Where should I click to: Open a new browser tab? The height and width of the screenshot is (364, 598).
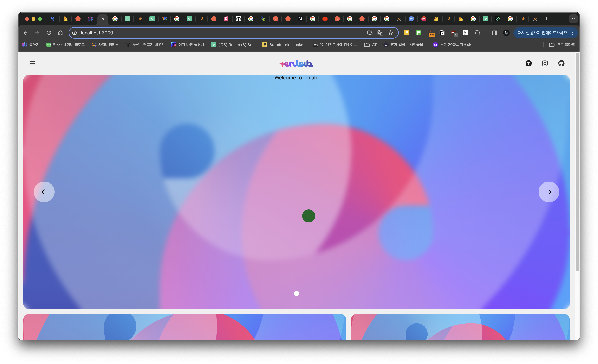(546, 19)
